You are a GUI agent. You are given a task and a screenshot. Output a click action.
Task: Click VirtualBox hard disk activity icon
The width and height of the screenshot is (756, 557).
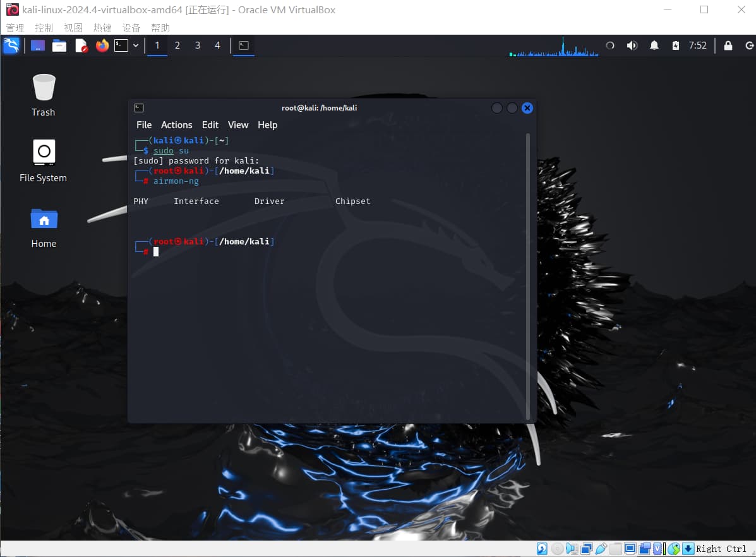(x=542, y=549)
